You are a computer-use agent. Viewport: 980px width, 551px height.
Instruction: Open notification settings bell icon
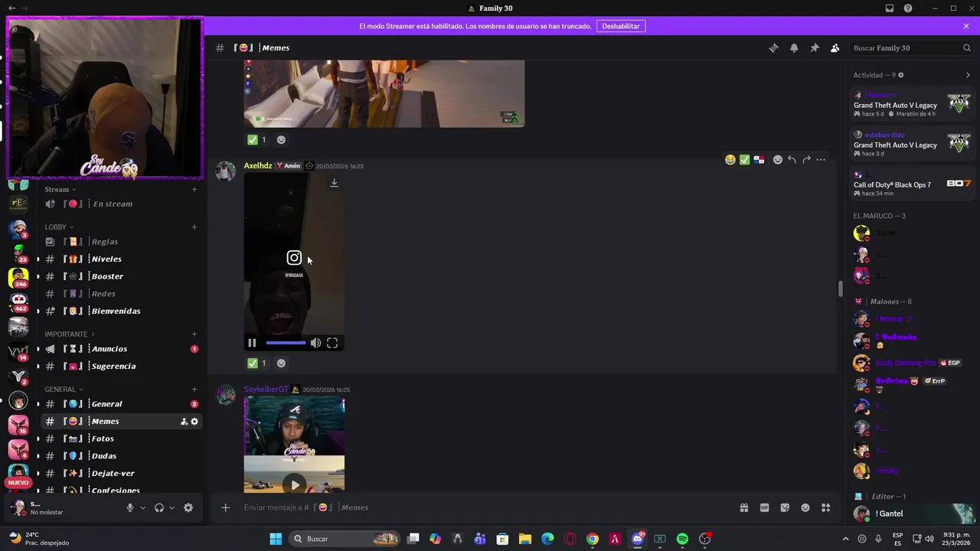[794, 47]
